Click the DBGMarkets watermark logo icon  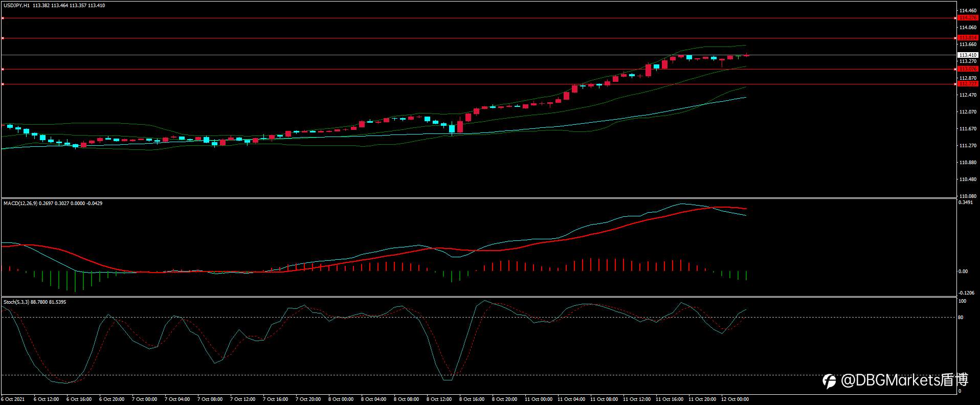tap(829, 381)
